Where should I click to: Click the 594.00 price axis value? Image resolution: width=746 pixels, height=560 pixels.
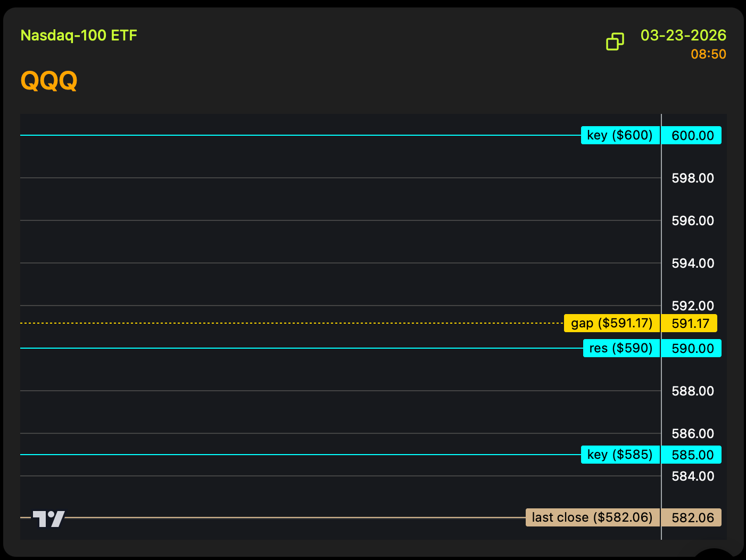point(693,263)
